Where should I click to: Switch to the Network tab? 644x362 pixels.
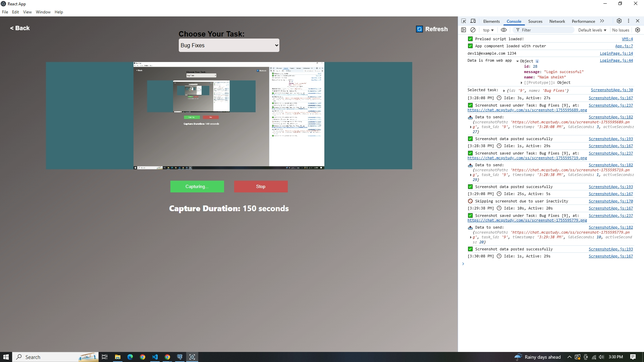click(x=557, y=21)
